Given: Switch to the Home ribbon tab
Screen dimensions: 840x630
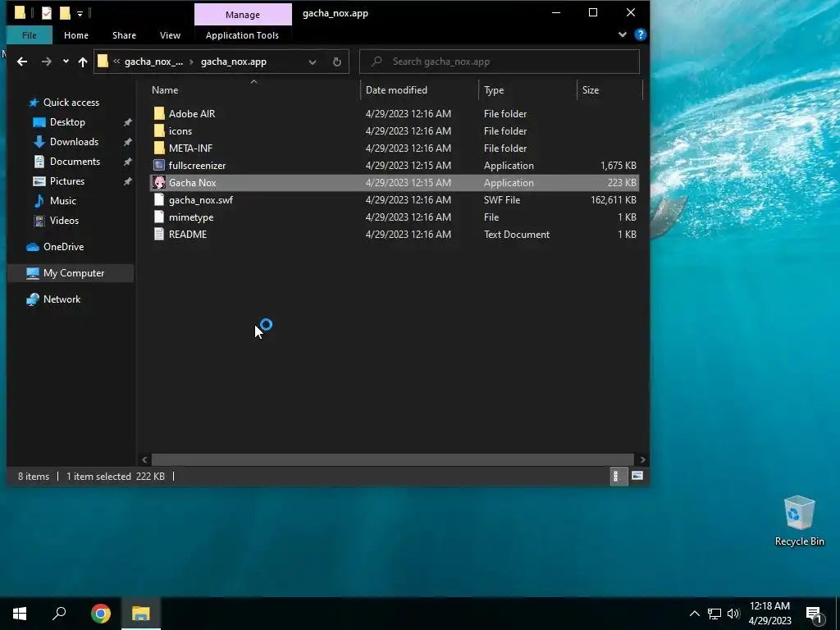Looking at the screenshot, I should [76, 35].
